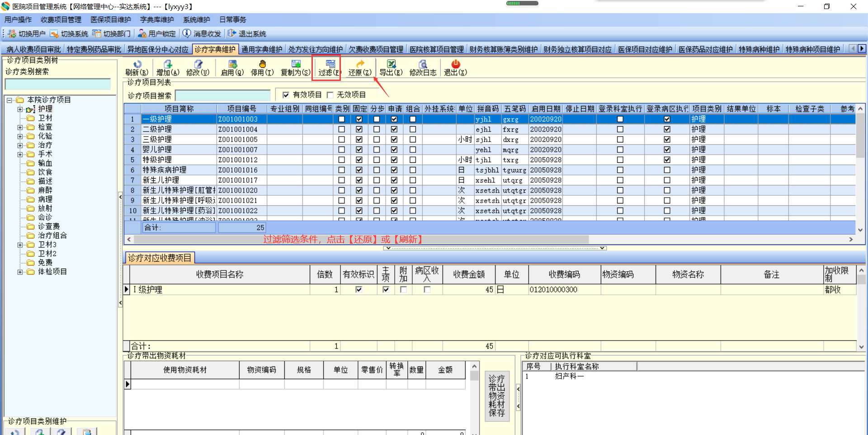
Task: Toggle 类别 checkbox for 婴儿护理 row
Action: coord(341,150)
